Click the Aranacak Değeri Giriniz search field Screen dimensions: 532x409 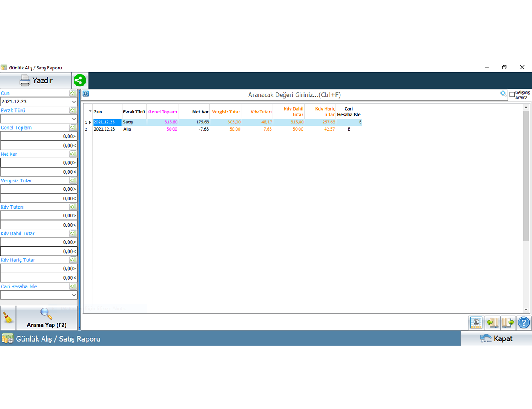pos(294,95)
